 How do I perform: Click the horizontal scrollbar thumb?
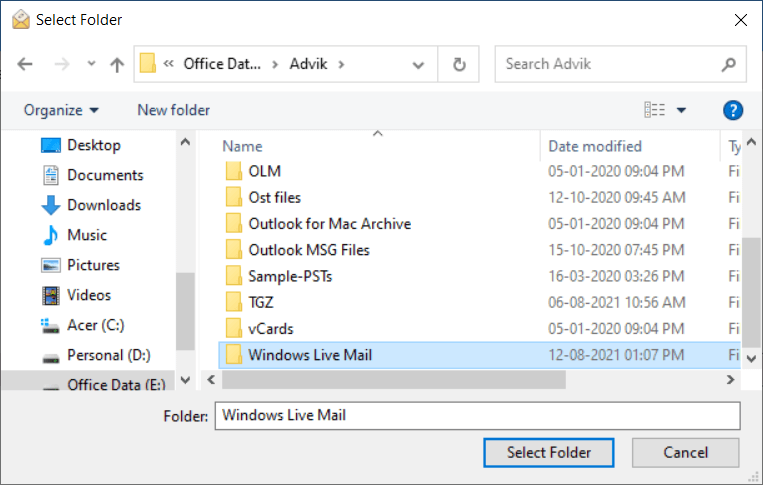pyautogui.click(x=394, y=380)
